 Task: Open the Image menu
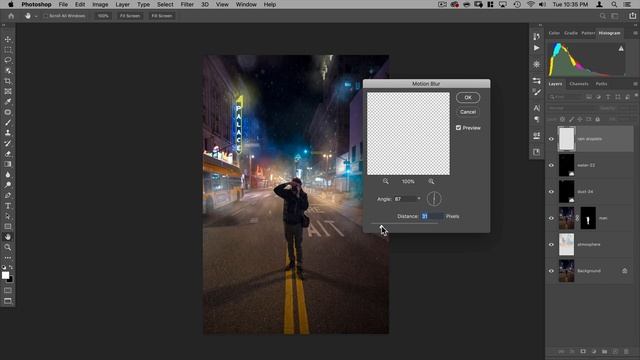(x=100, y=4)
